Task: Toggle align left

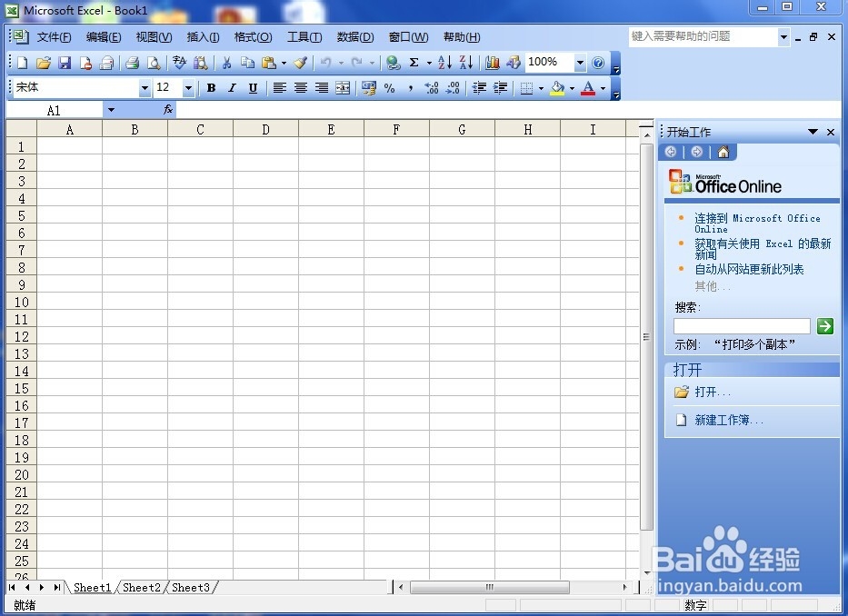Action: 280,87
